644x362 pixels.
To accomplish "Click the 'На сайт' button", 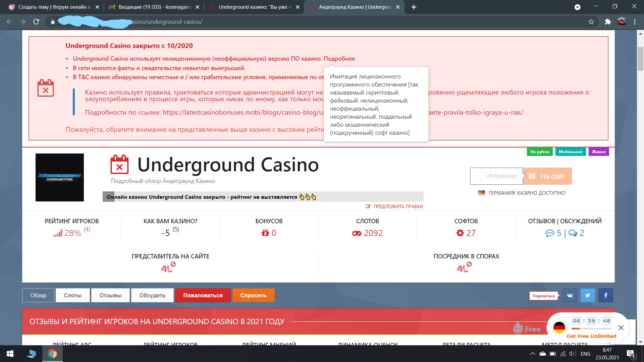I will point(547,176).
